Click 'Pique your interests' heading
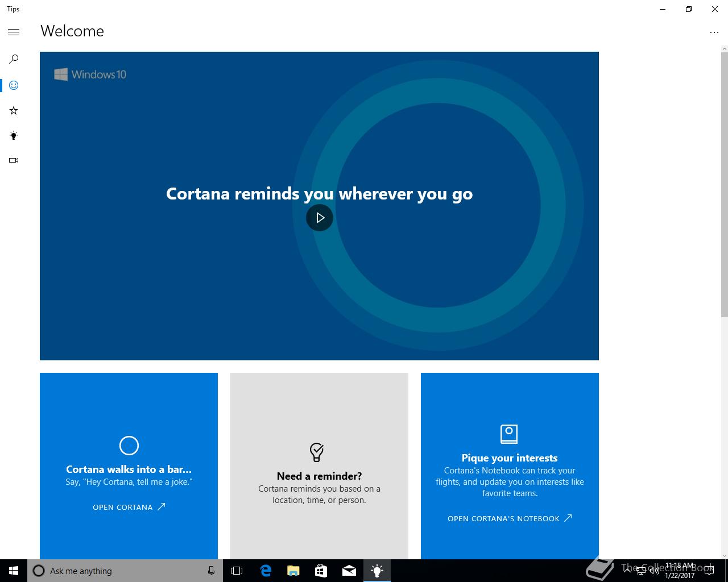The height and width of the screenshot is (582, 728). (x=510, y=458)
